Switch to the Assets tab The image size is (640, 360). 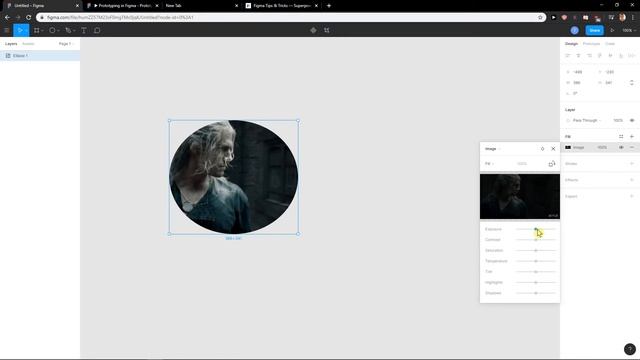click(28, 44)
